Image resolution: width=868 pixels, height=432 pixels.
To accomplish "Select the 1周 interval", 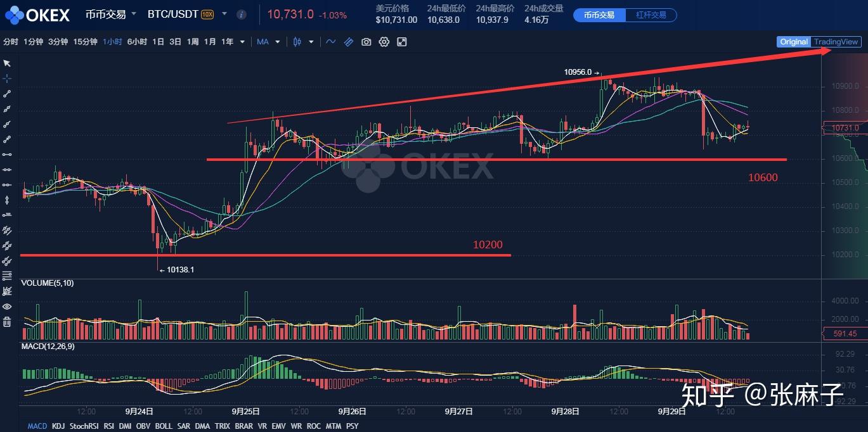I will 192,42.
